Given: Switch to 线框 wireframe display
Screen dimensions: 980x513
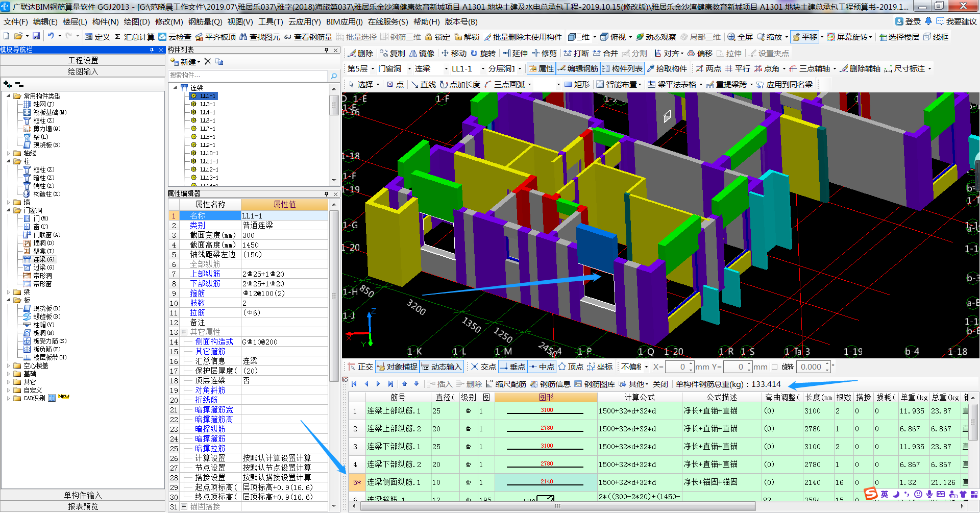Looking at the screenshot, I should tap(936, 37).
